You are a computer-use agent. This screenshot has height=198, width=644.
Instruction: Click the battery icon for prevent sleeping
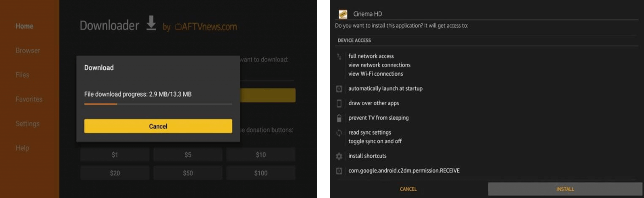(339, 118)
